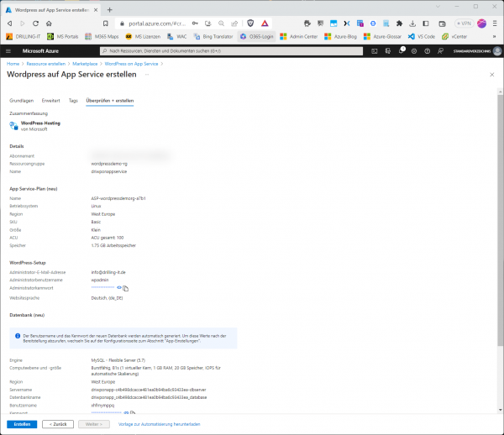Open the Azure-Glossar bookmark

pos(382,37)
